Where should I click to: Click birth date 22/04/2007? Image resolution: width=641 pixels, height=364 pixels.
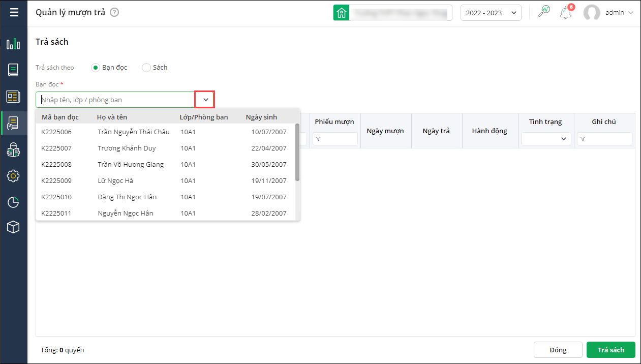(269, 148)
